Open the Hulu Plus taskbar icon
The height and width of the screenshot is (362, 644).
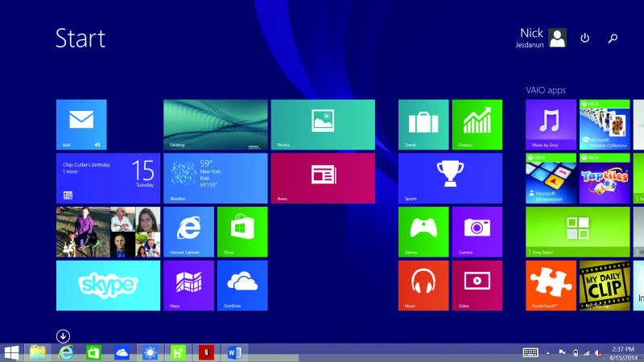[178, 352]
